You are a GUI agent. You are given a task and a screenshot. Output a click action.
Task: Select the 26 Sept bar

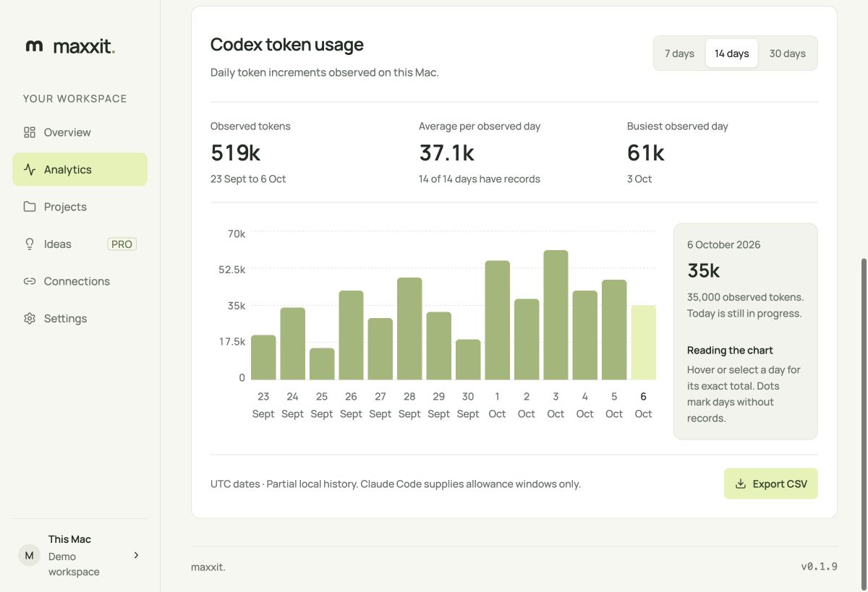click(351, 335)
